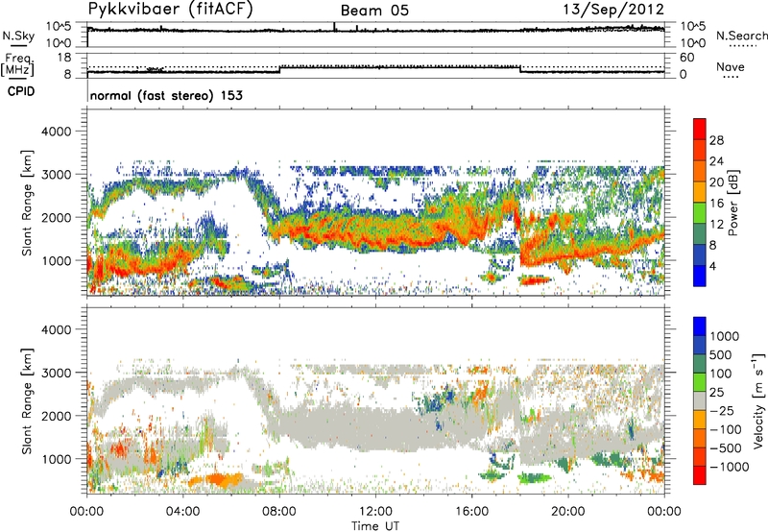The width and height of the screenshot is (768, 532).
Task: Select the 'Time UT' axis title
Action: 375,526
